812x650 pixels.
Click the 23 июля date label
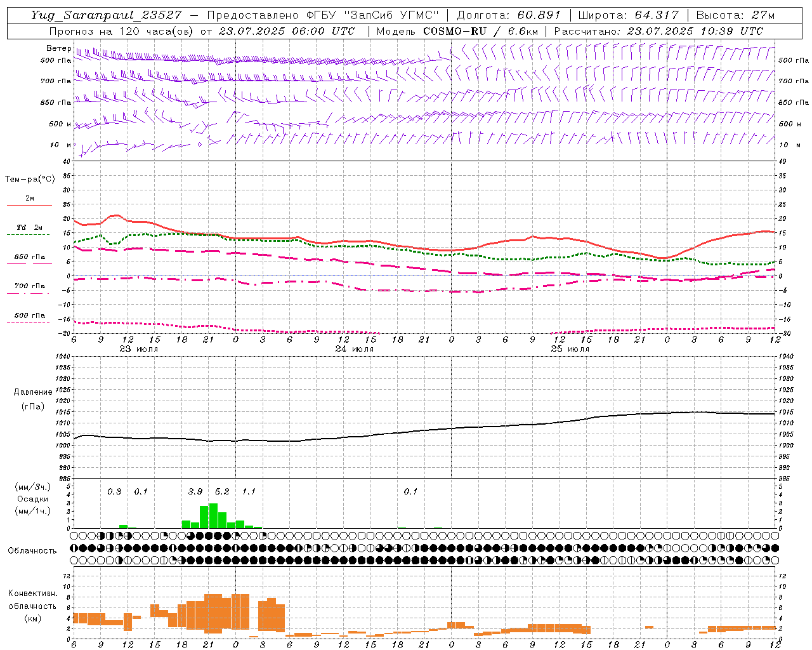point(139,349)
